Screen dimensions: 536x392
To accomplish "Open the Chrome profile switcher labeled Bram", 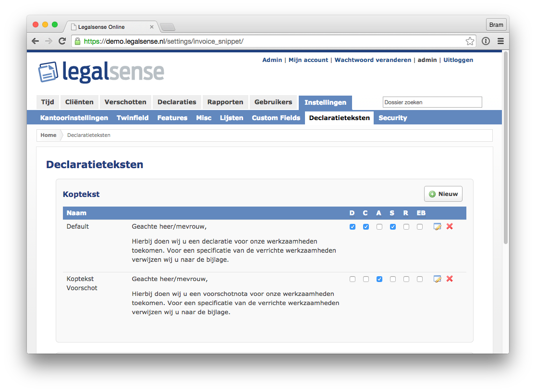I will pyautogui.click(x=496, y=24).
